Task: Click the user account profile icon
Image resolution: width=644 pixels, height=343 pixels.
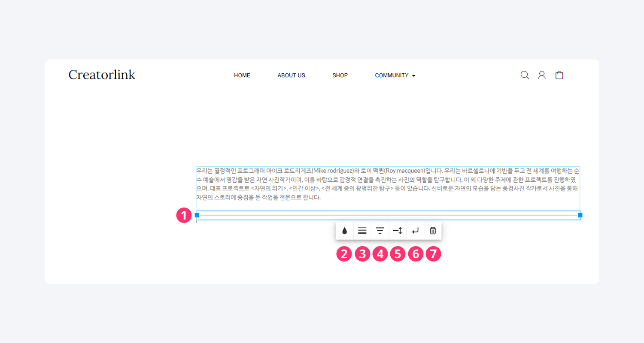Action: pos(542,75)
